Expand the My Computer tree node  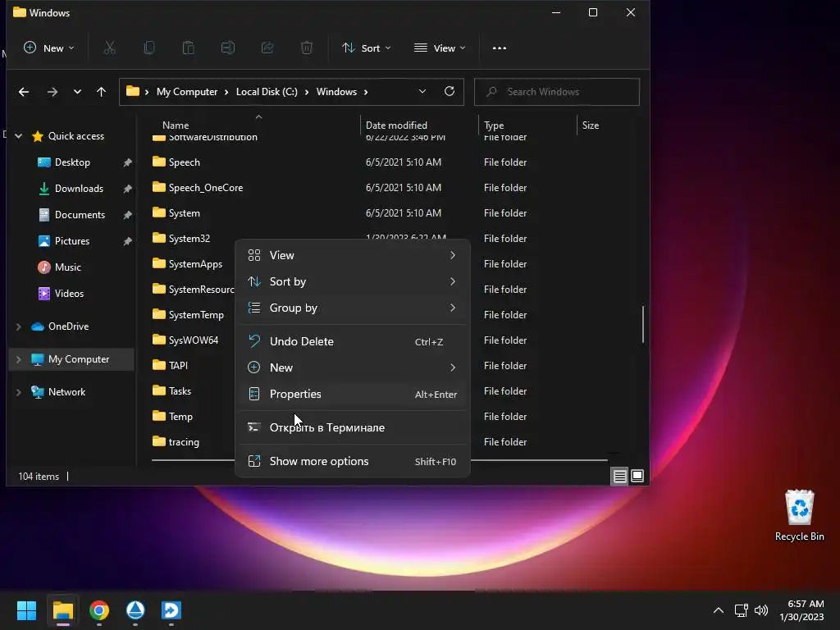[19, 359]
